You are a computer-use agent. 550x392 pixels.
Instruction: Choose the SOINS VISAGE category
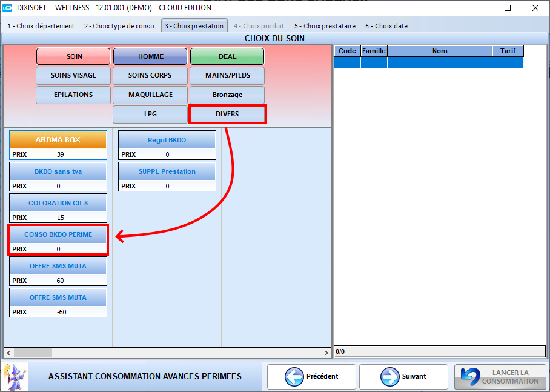pyautogui.click(x=73, y=76)
